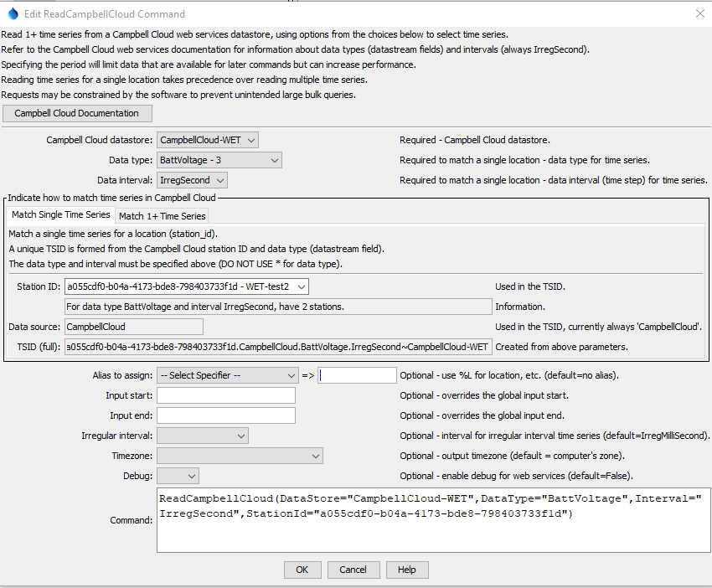Click the Input end field
Screen dimensions: 712x588
click(225, 415)
